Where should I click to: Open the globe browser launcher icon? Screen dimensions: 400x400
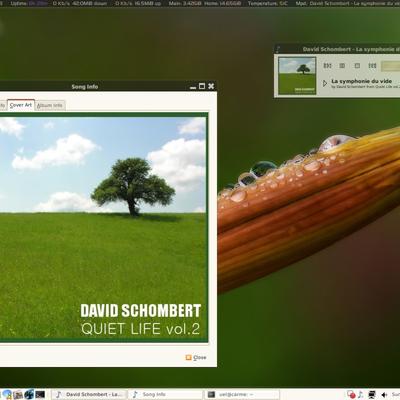[29, 394]
